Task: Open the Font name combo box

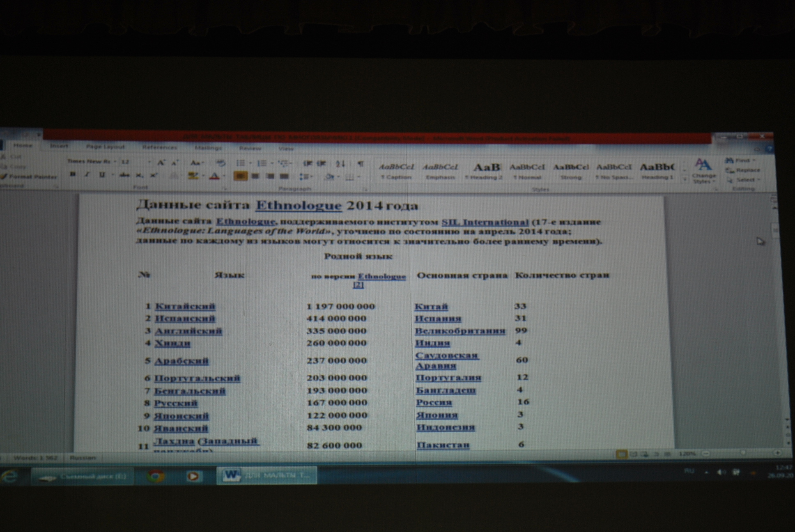Action: (92, 162)
